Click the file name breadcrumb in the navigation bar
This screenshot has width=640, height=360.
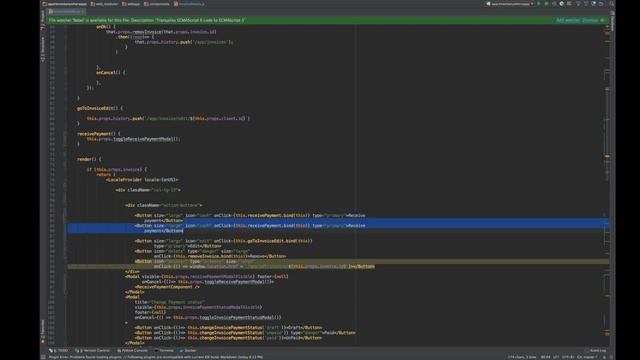189,4
